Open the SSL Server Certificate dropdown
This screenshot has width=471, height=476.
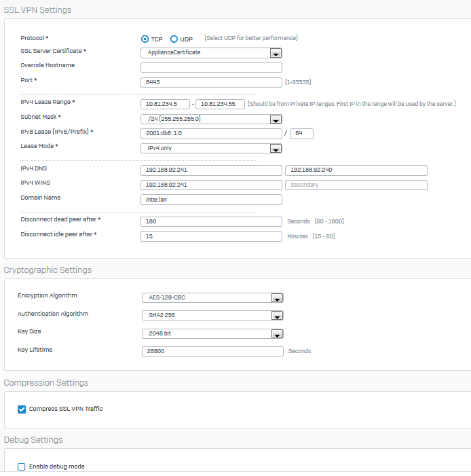click(x=211, y=53)
